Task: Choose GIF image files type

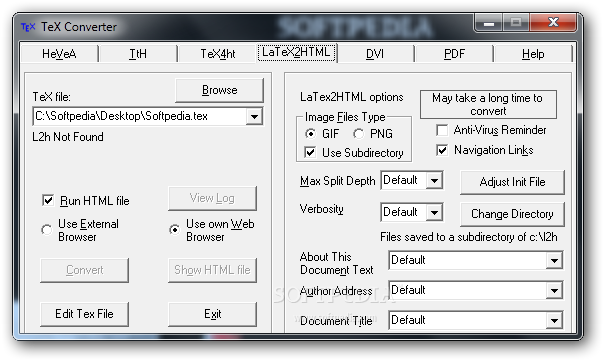Action: coord(310,134)
